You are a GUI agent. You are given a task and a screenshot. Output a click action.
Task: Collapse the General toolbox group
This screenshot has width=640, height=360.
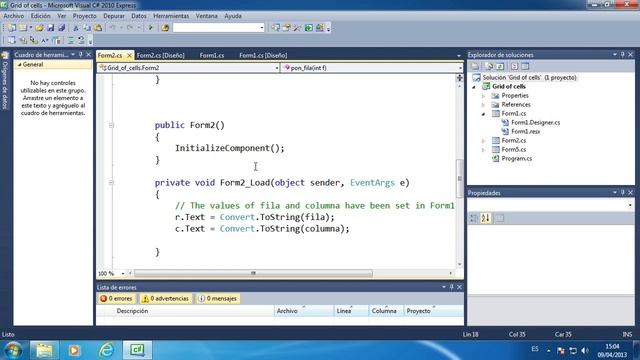point(19,64)
